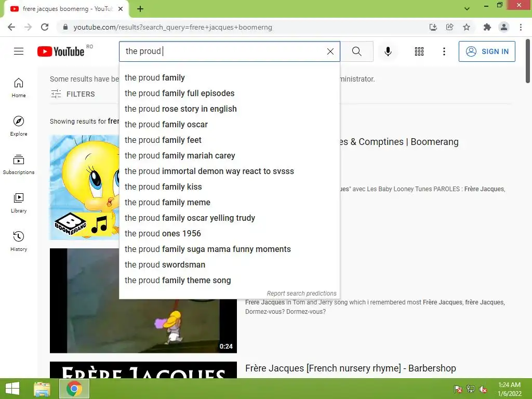Close the frere jacques boomerng tab
The width and height of the screenshot is (532, 399).
[x=121, y=9]
